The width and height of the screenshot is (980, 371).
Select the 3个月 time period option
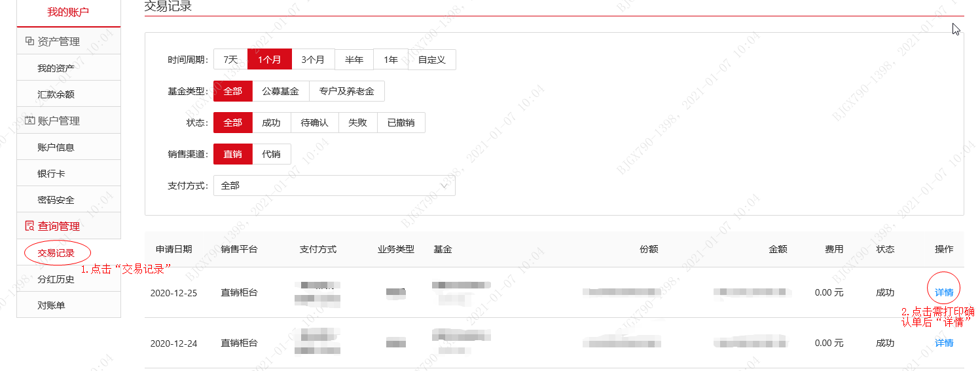313,60
